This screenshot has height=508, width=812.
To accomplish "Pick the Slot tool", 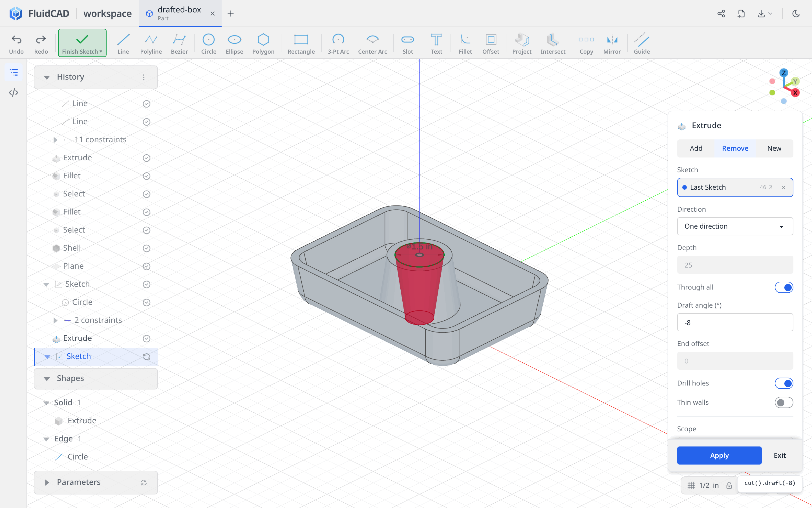I will 408,44.
